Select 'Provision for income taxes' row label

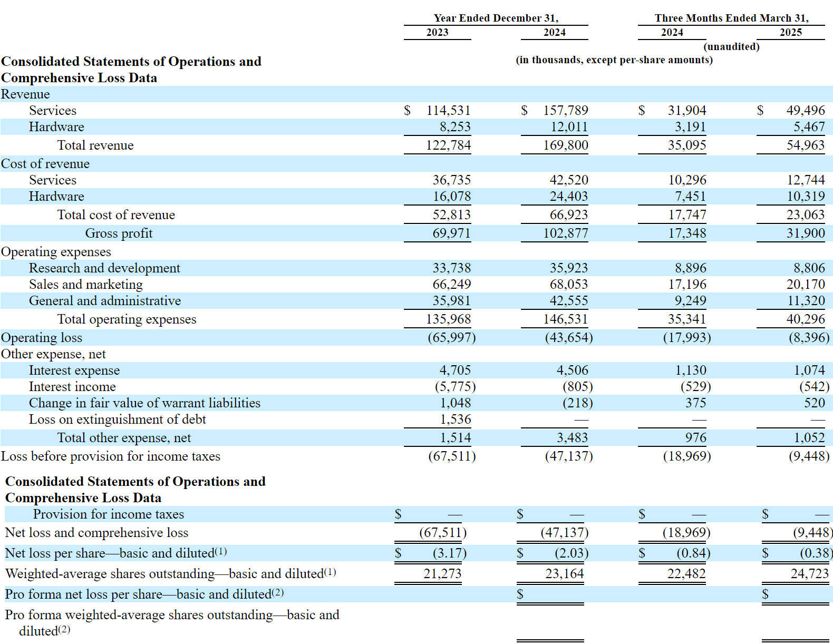tap(109, 514)
